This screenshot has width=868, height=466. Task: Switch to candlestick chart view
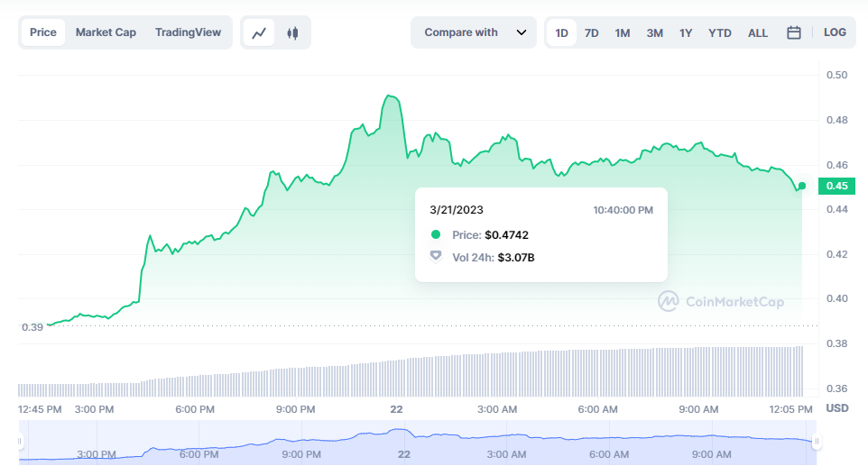[291, 32]
